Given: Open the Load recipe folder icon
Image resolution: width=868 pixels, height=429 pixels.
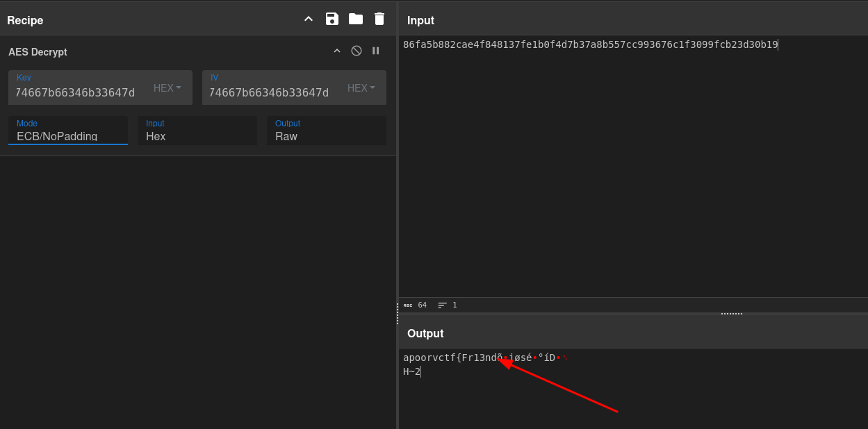Looking at the screenshot, I should [356, 19].
